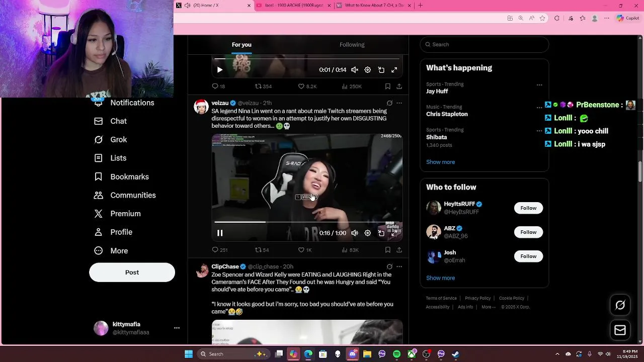Switch to the Following tab
The image size is (644, 362).
point(352,45)
